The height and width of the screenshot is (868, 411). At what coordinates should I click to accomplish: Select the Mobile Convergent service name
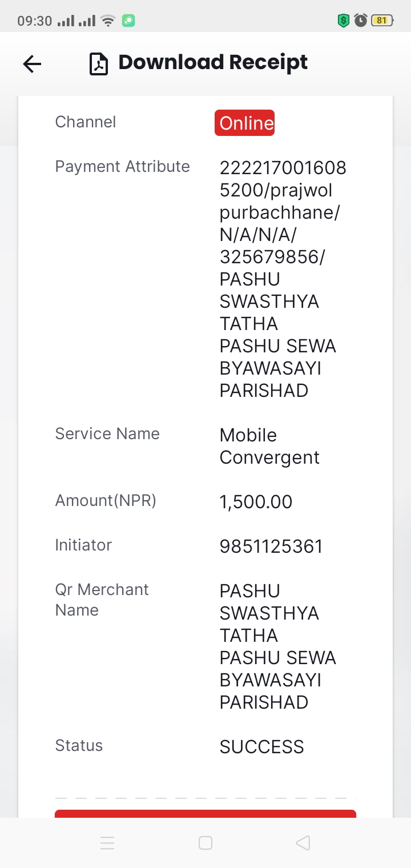tap(269, 446)
